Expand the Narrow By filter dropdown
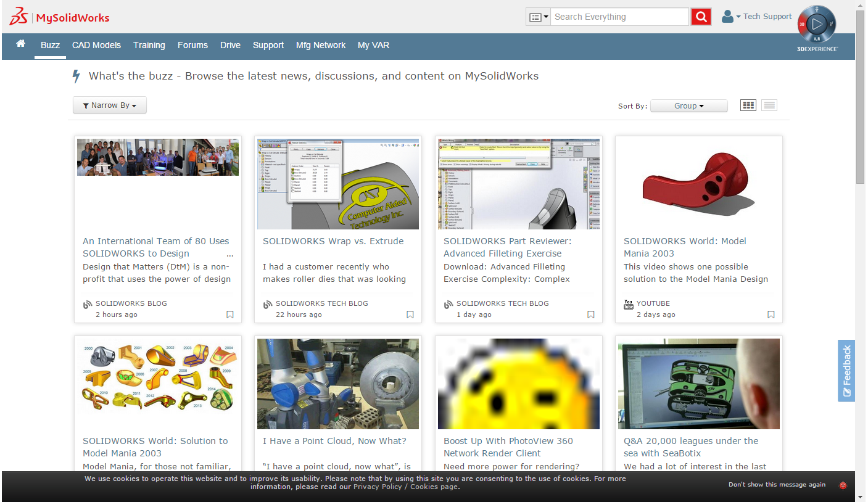Image resolution: width=868 pixels, height=502 pixels. (x=110, y=105)
